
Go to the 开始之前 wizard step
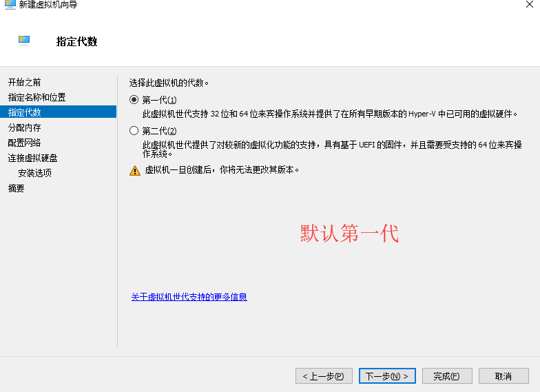[25, 83]
